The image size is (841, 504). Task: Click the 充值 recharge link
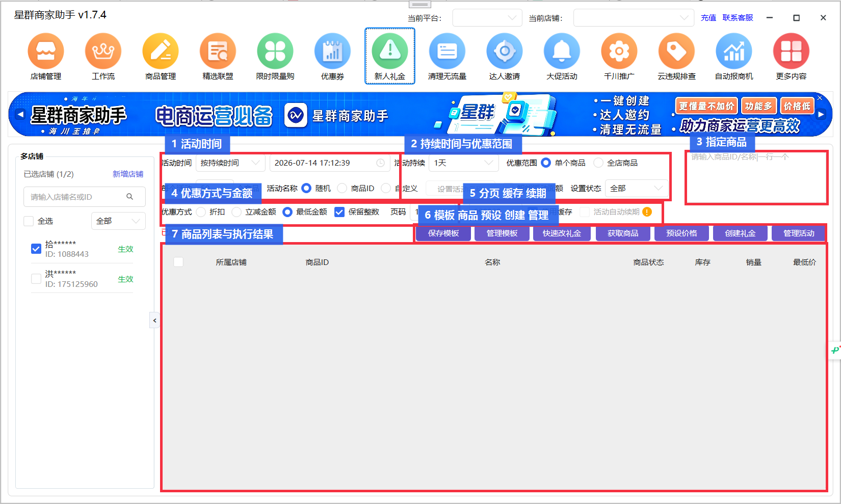(708, 18)
